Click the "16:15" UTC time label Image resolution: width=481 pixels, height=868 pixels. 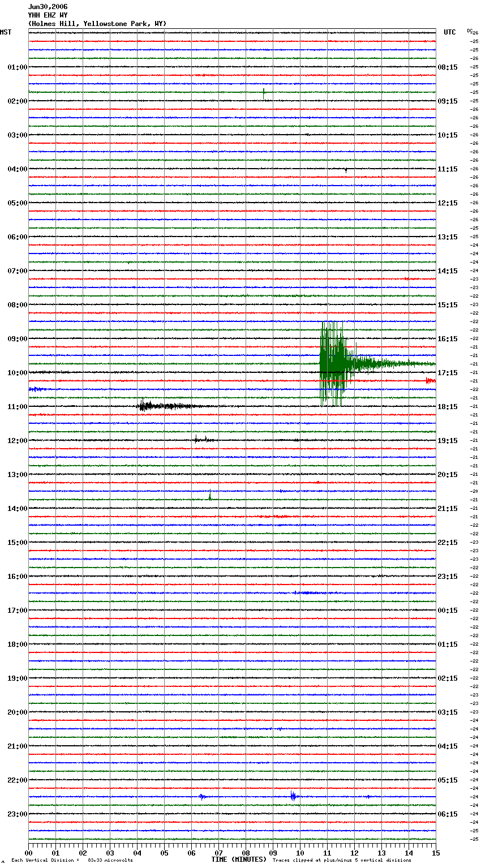448,339
